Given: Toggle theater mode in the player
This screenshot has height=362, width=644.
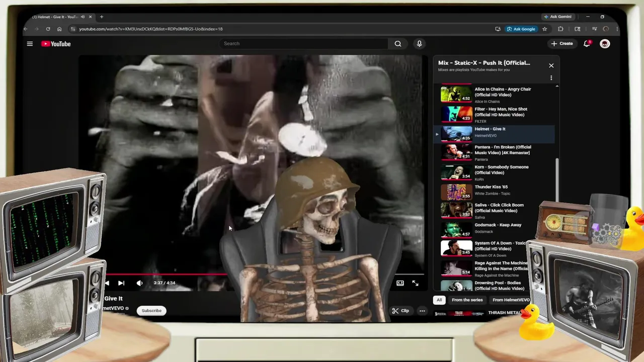Looking at the screenshot, I should [x=400, y=283].
